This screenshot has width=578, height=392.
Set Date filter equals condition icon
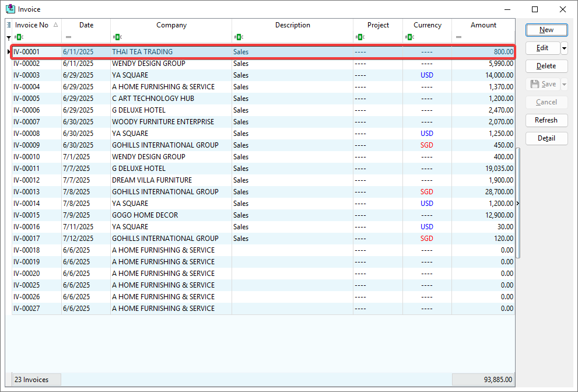pos(69,37)
